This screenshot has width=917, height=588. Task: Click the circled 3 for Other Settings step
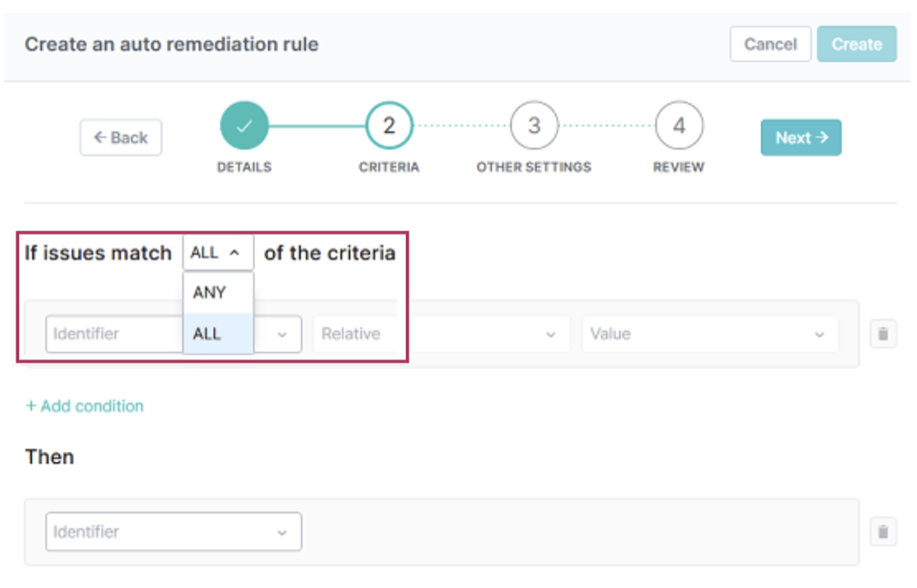tap(533, 126)
